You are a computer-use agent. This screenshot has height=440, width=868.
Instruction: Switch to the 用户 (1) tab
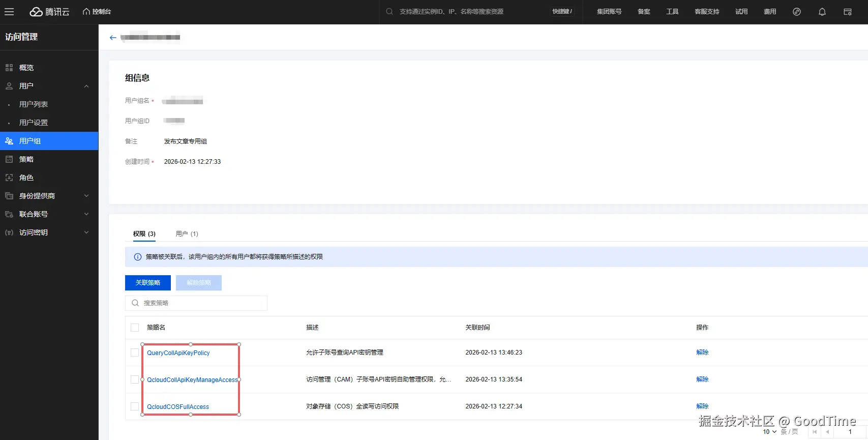click(187, 234)
